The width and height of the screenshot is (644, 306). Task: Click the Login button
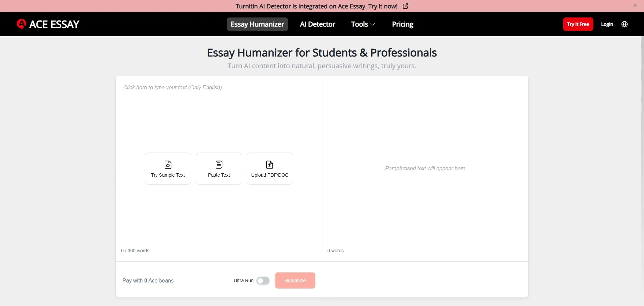(x=607, y=24)
